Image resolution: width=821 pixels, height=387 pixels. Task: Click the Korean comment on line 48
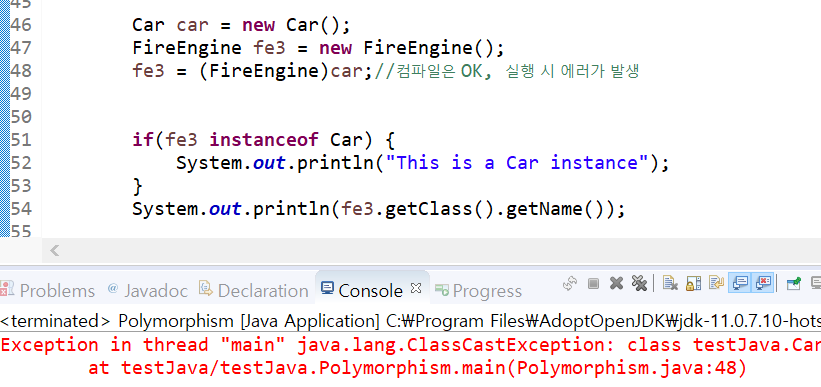pyautogui.click(x=507, y=71)
